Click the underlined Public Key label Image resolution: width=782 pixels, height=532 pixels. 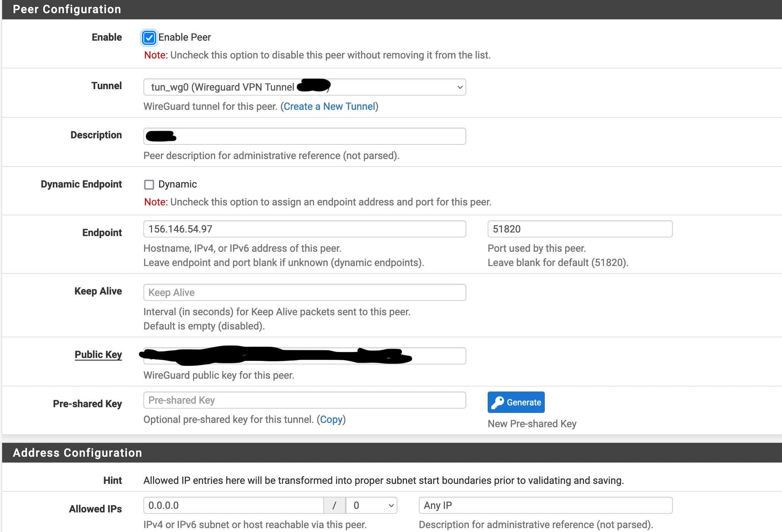coord(98,355)
